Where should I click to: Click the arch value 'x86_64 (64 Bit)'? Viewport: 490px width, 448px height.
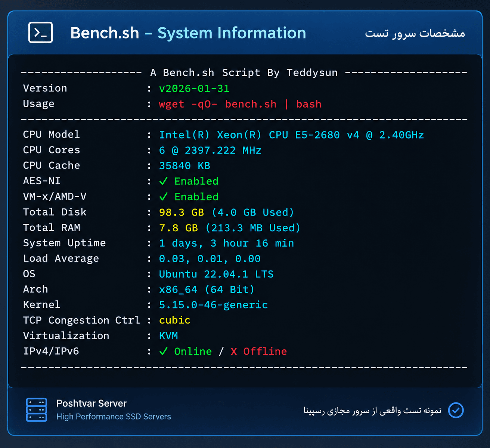tap(207, 290)
